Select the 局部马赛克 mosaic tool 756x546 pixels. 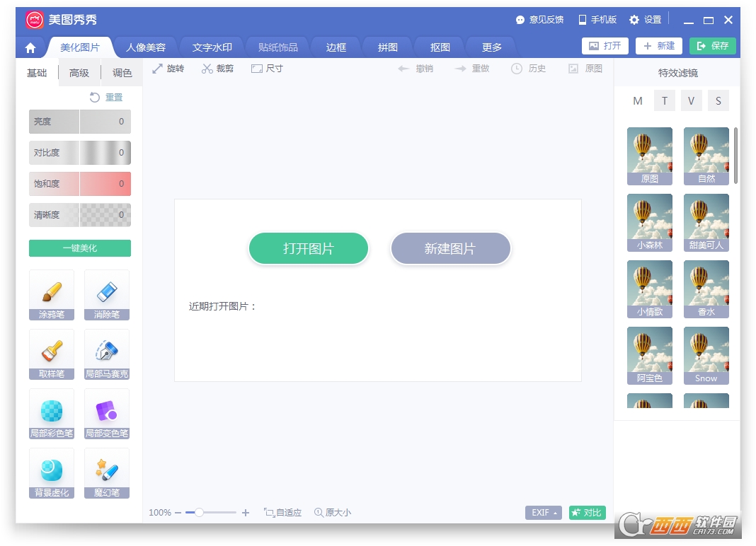(107, 354)
